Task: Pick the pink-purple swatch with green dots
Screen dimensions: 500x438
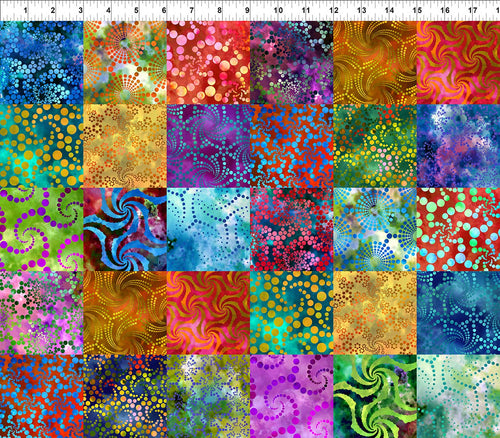Action: (x=42, y=313)
